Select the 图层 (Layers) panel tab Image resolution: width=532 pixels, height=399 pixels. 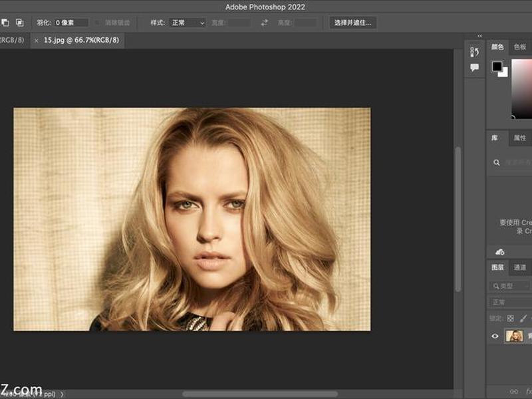click(497, 267)
